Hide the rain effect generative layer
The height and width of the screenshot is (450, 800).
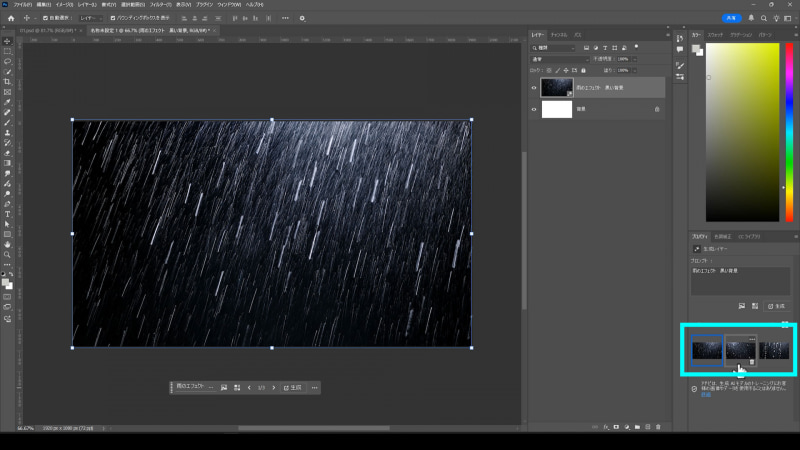[x=534, y=88]
